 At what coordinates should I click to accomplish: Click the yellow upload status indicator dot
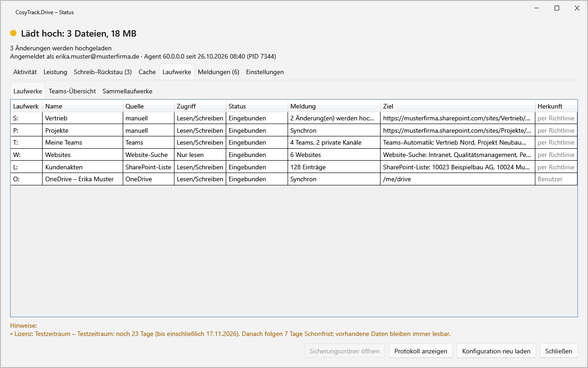point(13,33)
